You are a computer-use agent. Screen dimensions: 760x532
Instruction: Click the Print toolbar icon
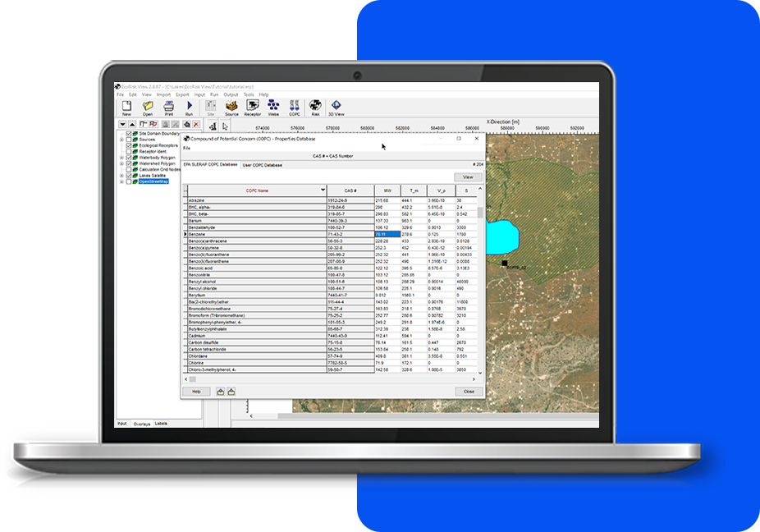tap(169, 107)
